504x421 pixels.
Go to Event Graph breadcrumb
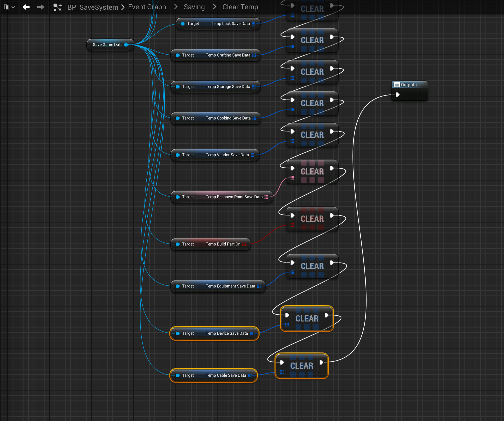147,7
